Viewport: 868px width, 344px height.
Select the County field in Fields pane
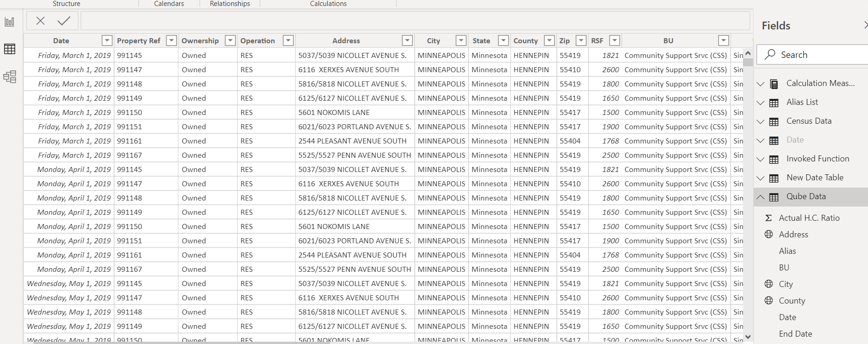pos(792,301)
